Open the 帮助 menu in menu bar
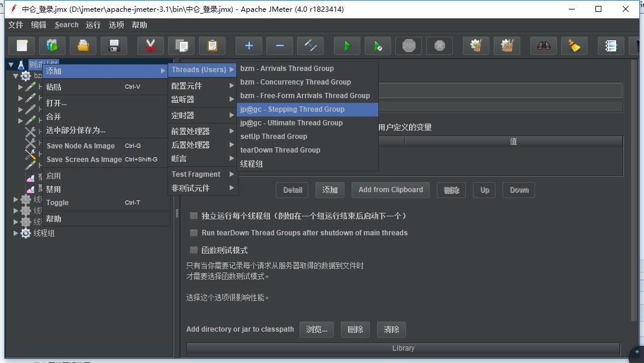Image resolution: width=644 pixels, height=363 pixels. click(x=139, y=25)
